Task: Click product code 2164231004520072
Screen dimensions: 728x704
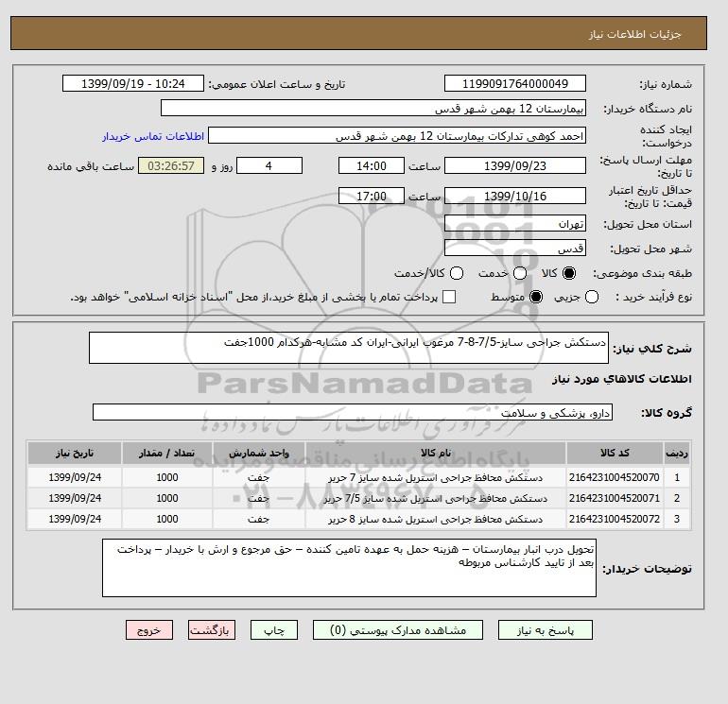Action: coord(615,519)
